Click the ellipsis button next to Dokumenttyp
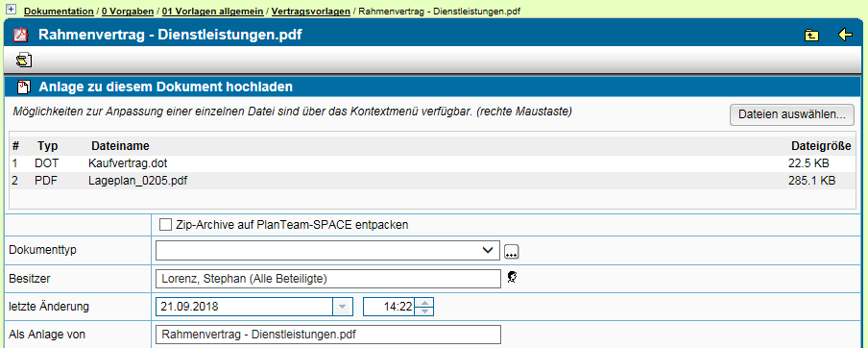 point(512,252)
